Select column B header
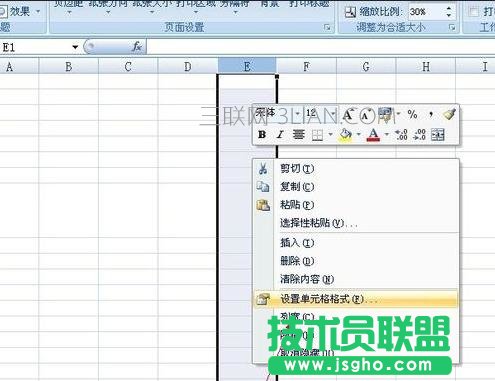Viewport: 495px width, 381px height. coord(69,67)
